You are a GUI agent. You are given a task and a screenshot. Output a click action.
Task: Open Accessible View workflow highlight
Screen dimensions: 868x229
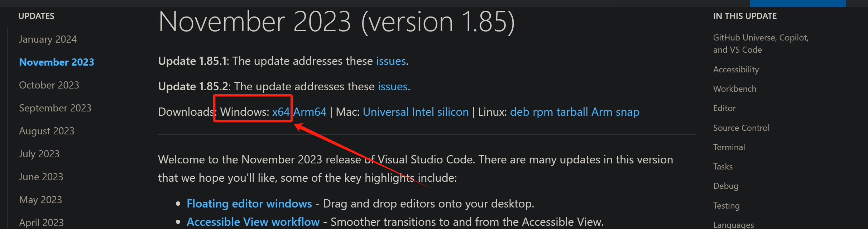(253, 222)
